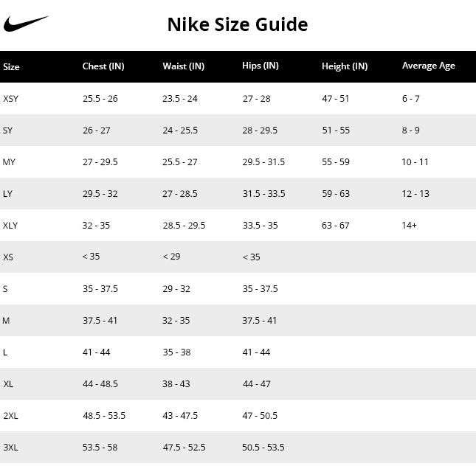Select the Average Age column header

(x=428, y=66)
